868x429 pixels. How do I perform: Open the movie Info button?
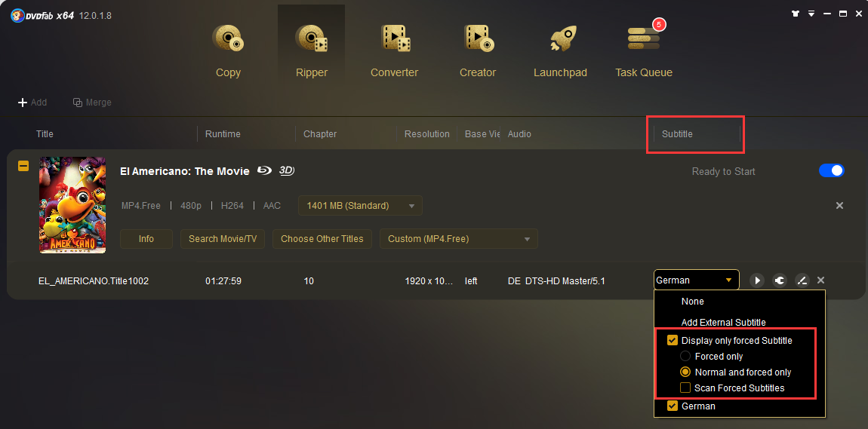pyautogui.click(x=146, y=239)
